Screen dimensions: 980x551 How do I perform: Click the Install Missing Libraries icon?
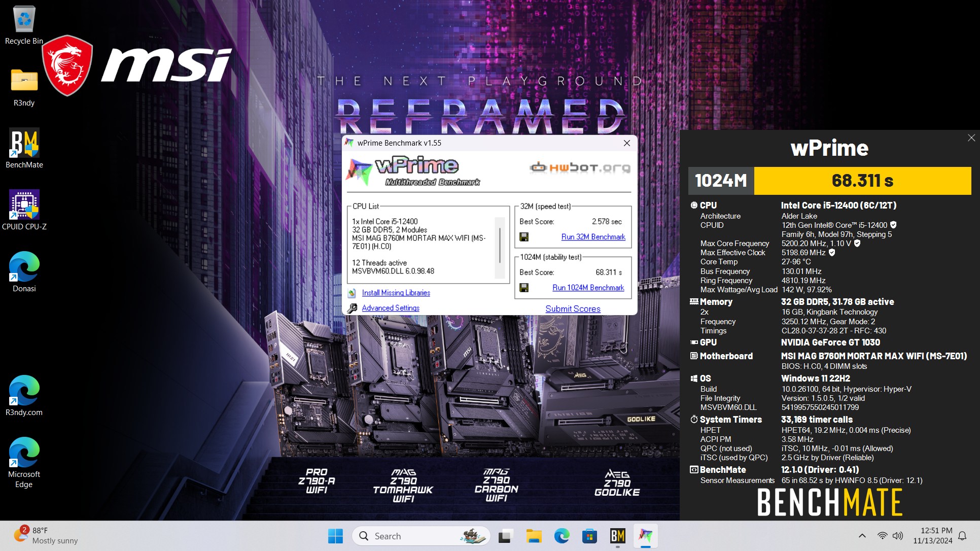pos(352,293)
